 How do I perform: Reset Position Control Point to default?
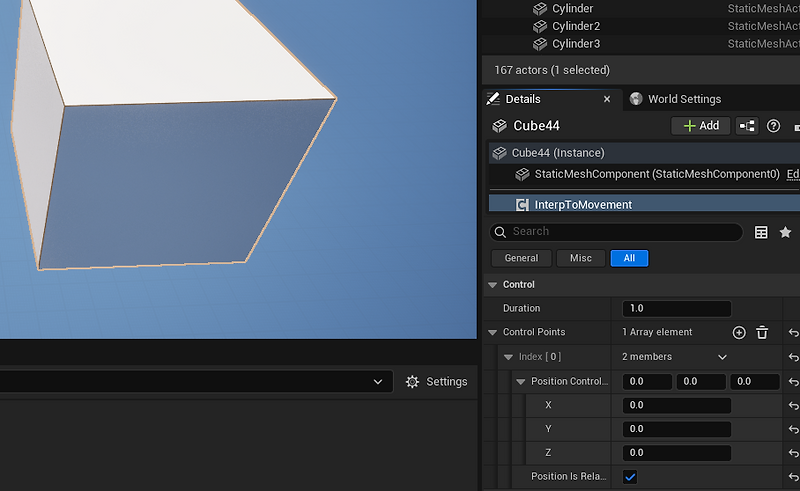point(793,382)
